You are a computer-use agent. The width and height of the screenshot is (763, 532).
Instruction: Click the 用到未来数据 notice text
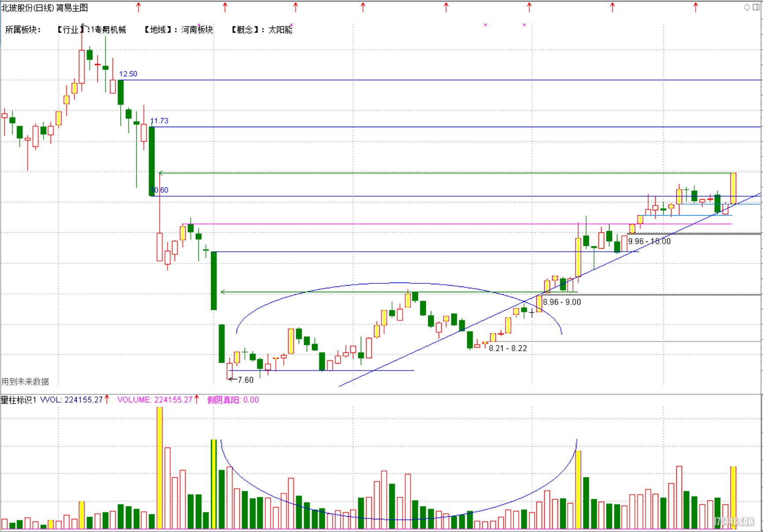(x=25, y=382)
